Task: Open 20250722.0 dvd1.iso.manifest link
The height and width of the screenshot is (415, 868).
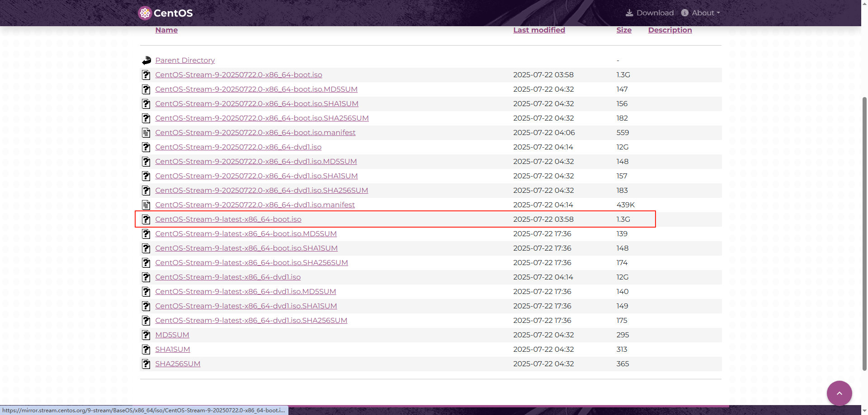Action: [x=255, y=205]
